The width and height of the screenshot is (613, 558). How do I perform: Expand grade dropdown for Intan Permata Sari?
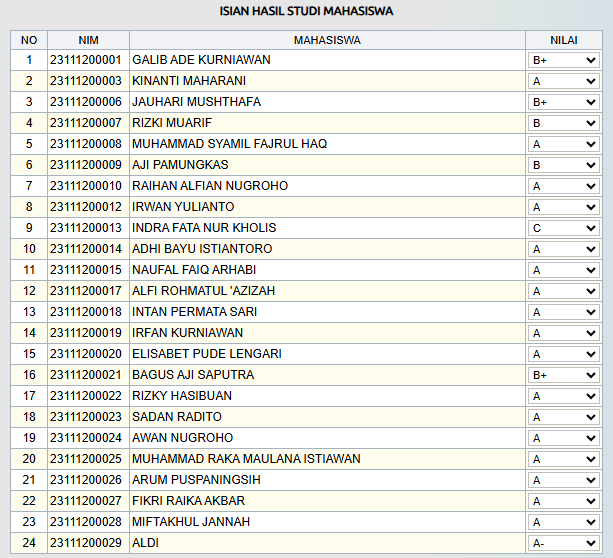[563, 312]
